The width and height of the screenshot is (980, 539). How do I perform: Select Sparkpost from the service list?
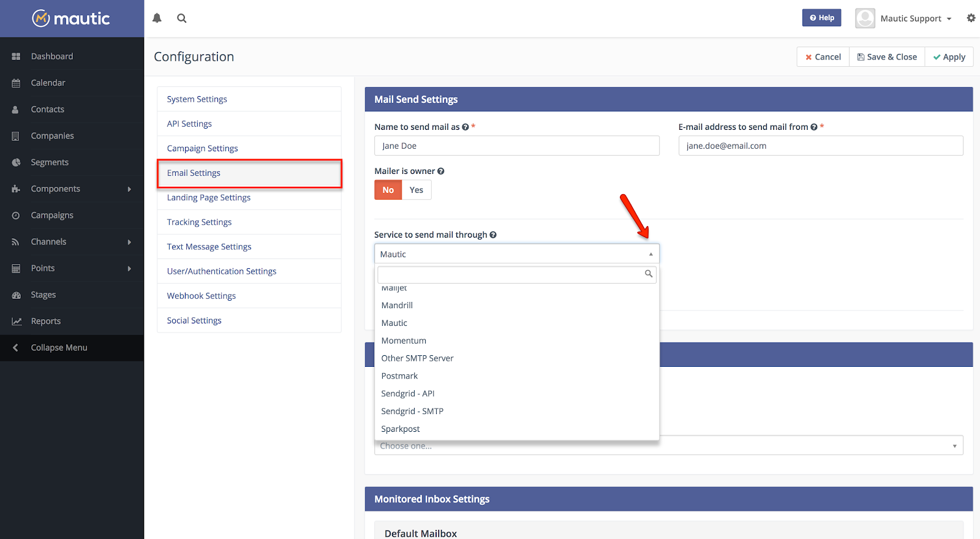[516, 429]
